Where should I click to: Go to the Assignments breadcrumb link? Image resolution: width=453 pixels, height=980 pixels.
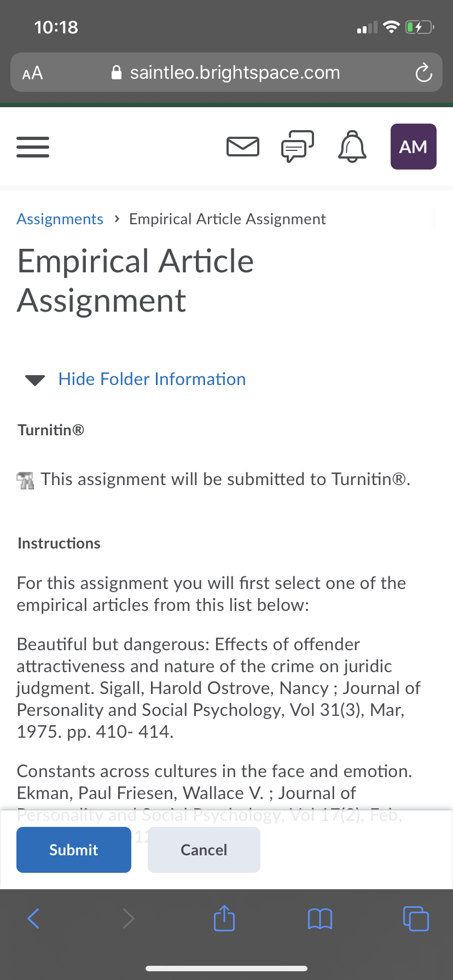[x=60, y=219]
